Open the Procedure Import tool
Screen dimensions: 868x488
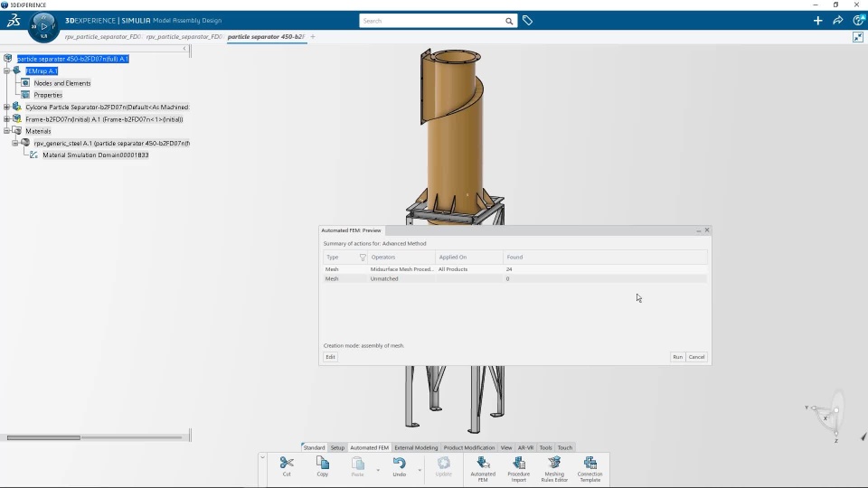click(x=518, y=464)
